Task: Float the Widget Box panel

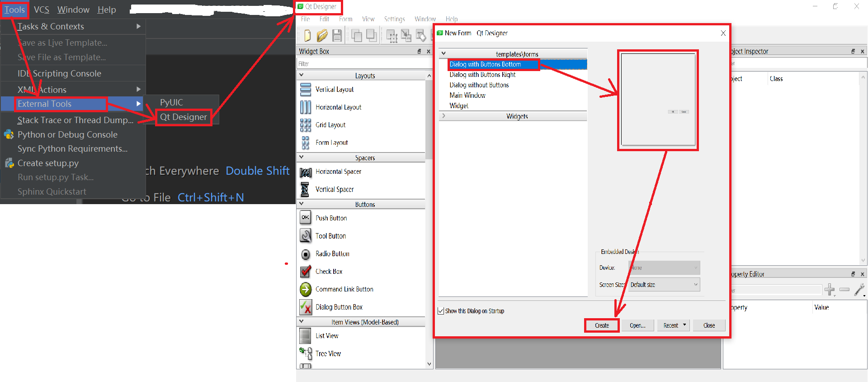Action: [x=419, y=52]
